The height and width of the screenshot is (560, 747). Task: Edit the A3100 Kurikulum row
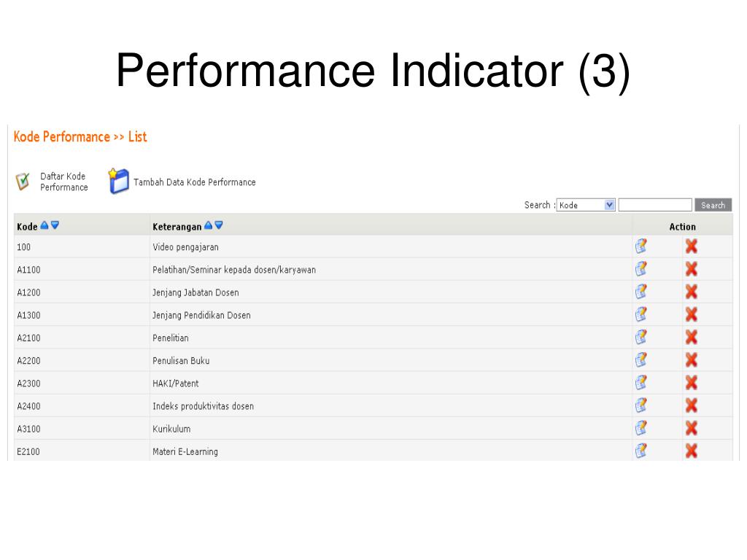pyautogui.click(x=641, y=428)
